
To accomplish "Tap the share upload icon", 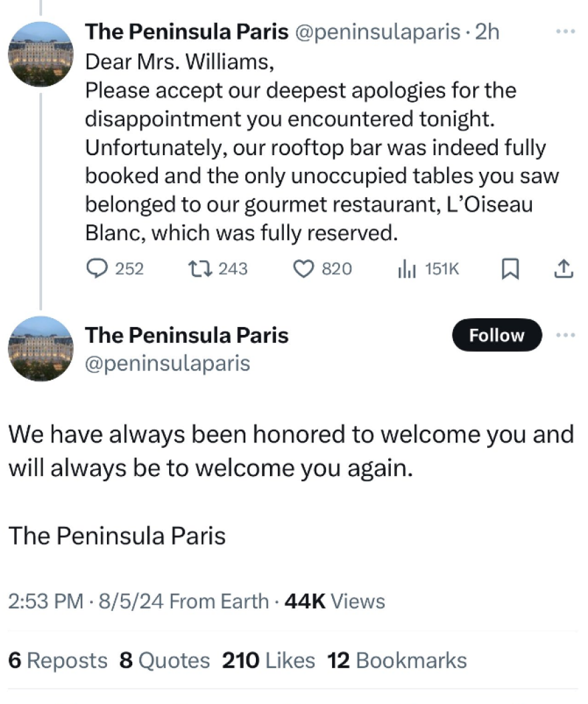I will tap(564, 269).
